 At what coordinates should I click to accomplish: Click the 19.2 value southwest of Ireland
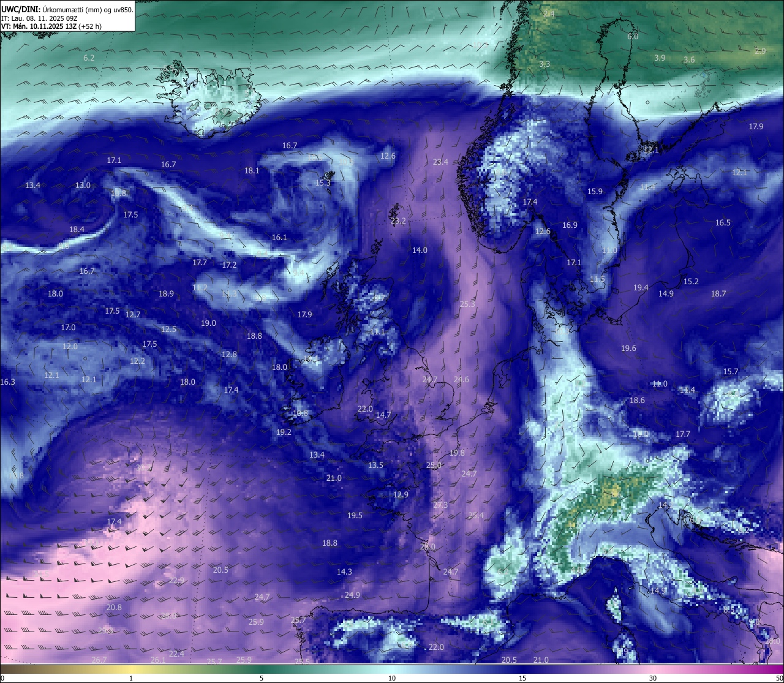[284, 432]
